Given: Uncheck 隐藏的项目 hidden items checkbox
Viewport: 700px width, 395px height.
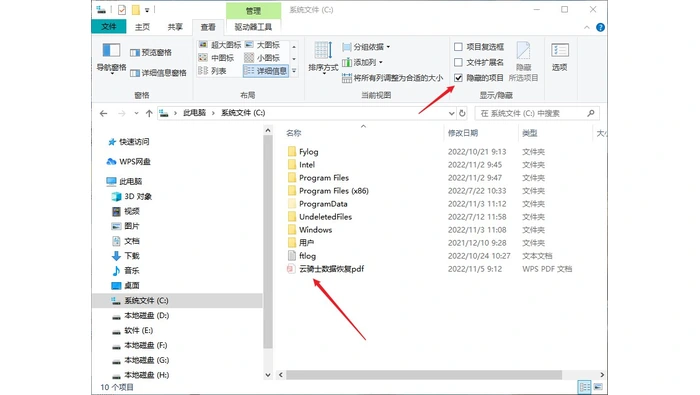Looking at the screenshot, I should coord(458,78).
